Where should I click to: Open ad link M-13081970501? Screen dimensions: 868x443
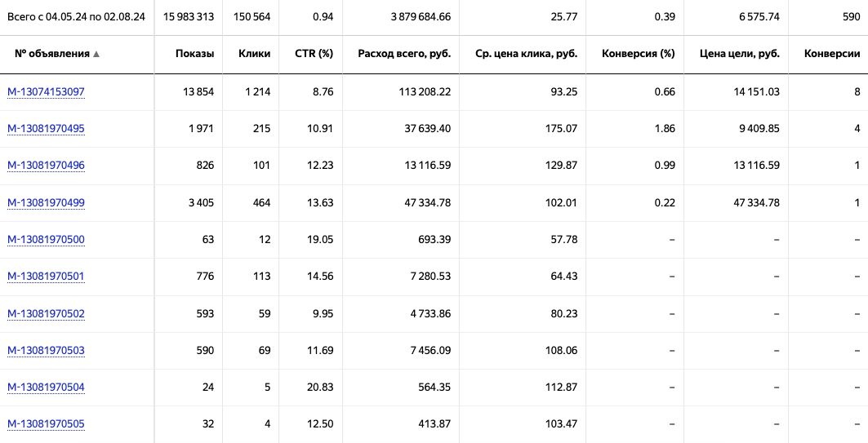coord(46,276)
